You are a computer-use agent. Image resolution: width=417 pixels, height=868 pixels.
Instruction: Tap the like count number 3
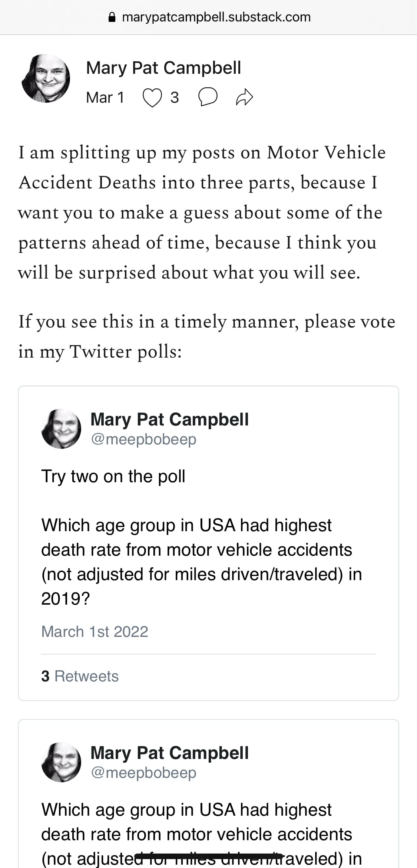pos(175,98)
